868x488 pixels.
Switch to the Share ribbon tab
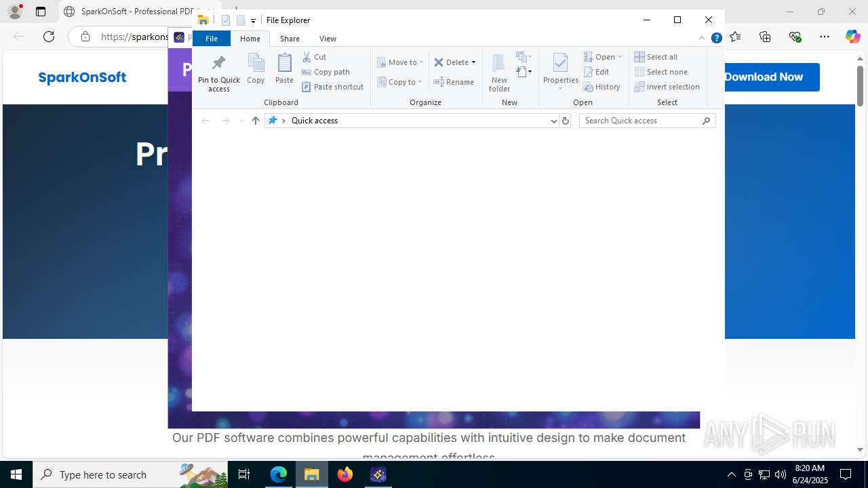click(x=290, y=39)
